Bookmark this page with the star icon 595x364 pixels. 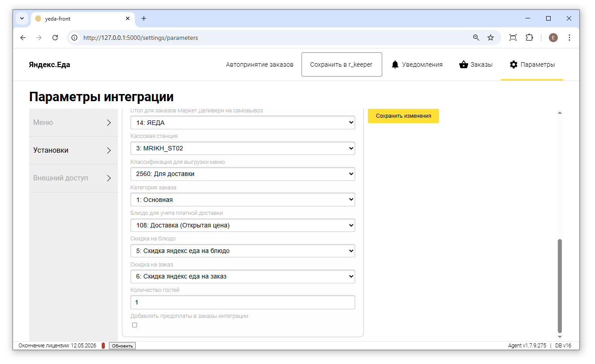click(491, 38)
